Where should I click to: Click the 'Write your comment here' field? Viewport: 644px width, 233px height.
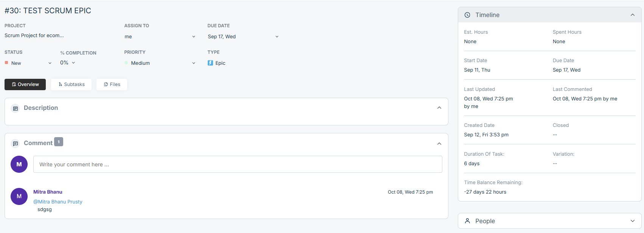pos(238,164)
